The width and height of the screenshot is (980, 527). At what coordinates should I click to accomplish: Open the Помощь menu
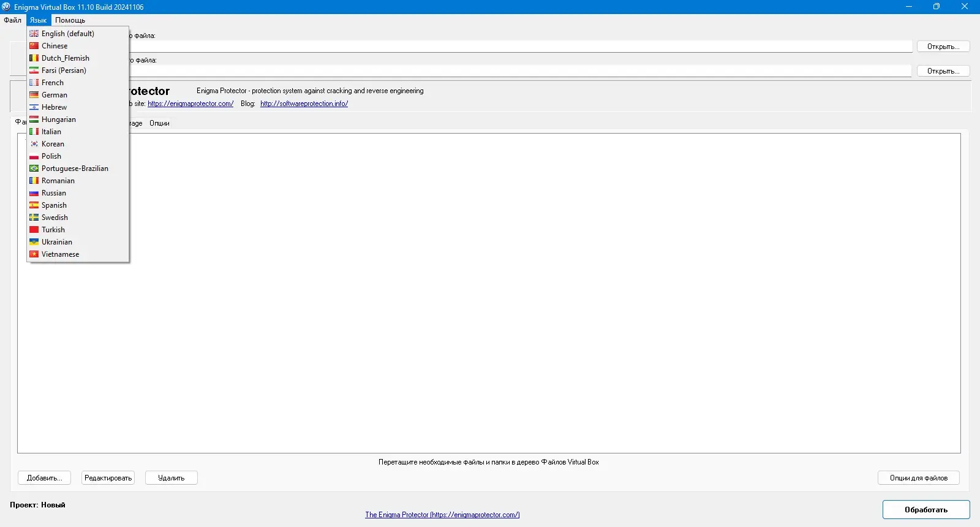tap(70, 20)
